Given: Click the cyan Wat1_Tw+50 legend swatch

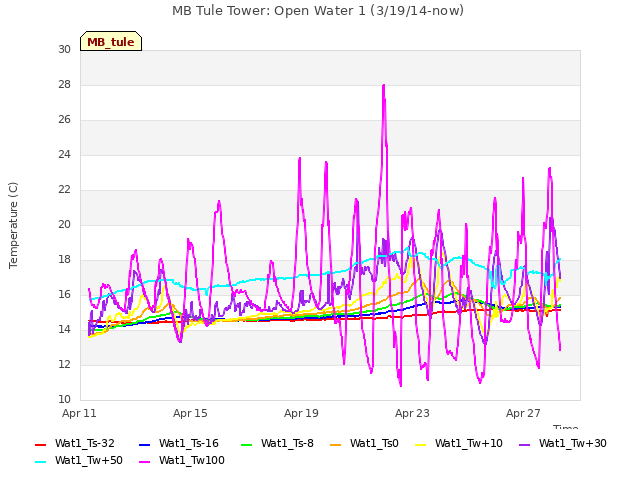Looking at the screenshot, I should pos(41,462).
